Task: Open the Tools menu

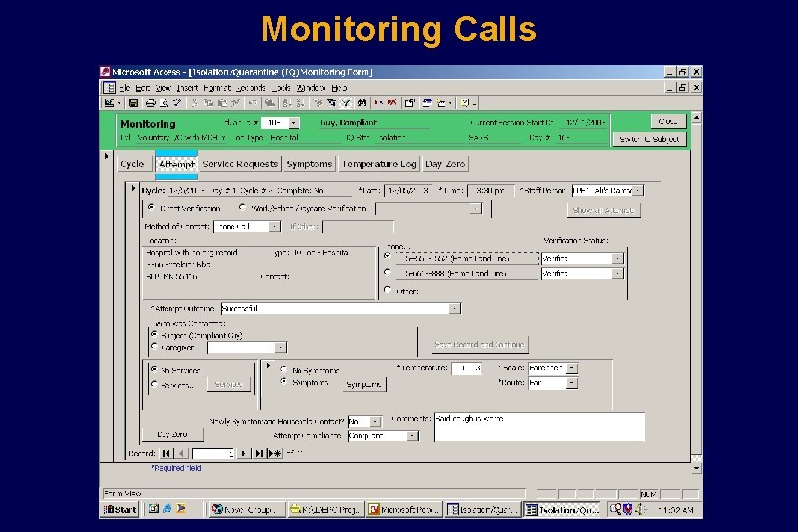Action: click(x=281, y=88)
